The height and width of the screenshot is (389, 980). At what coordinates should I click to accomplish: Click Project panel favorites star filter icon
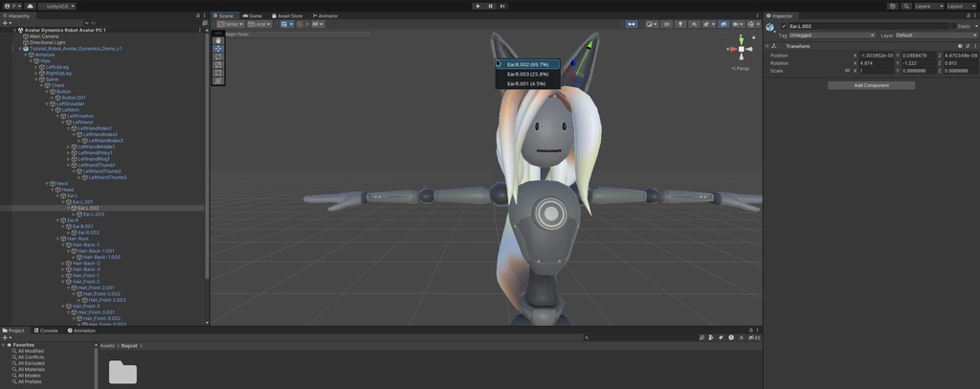742,337
